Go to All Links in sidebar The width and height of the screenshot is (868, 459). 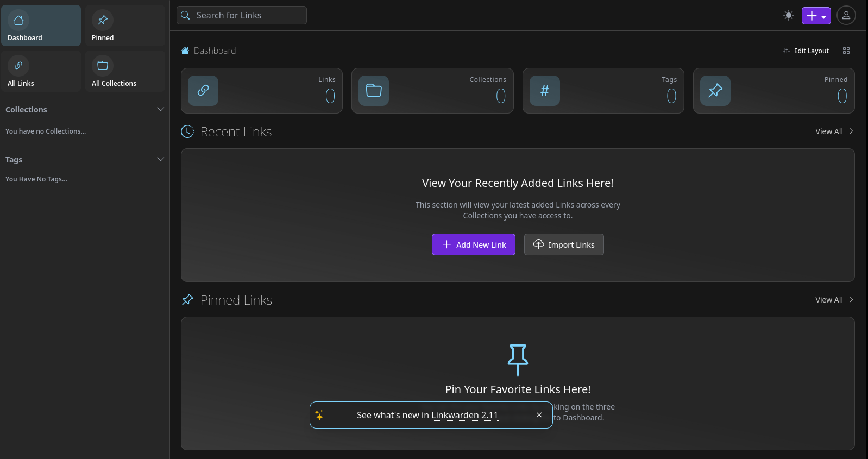(x=41, y=72)
